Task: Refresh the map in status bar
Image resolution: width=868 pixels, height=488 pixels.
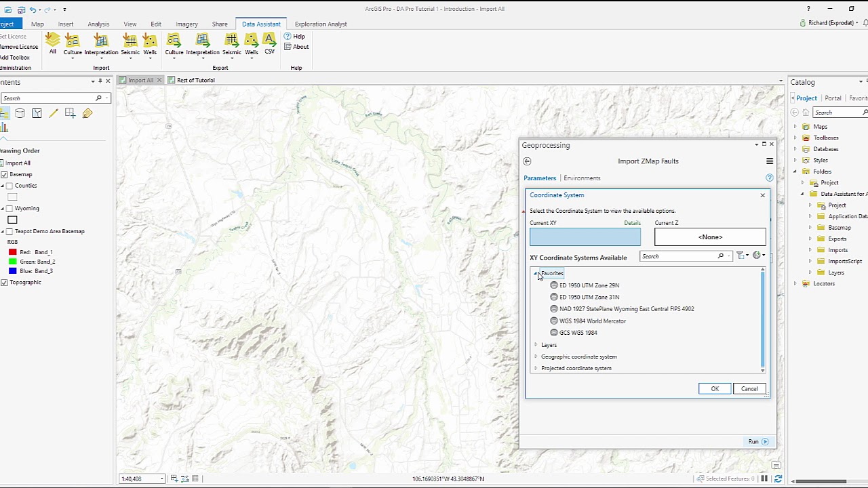Action: (x=778, y=479)
